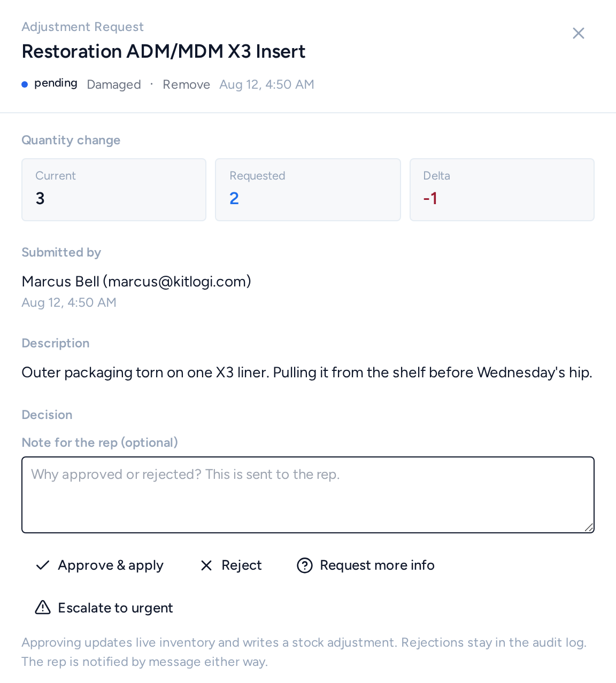Select the Delta quantity card
This screenshot has height=683, width=616.
502,190
